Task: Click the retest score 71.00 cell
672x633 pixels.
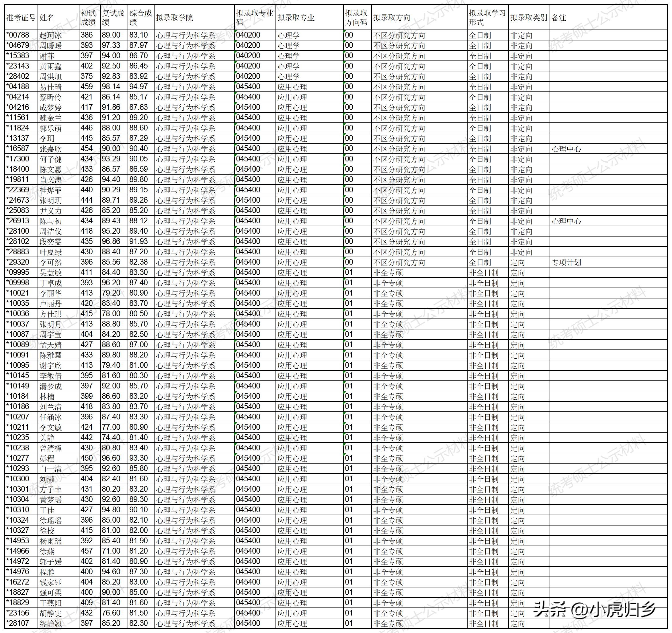Action: (111, 551)
